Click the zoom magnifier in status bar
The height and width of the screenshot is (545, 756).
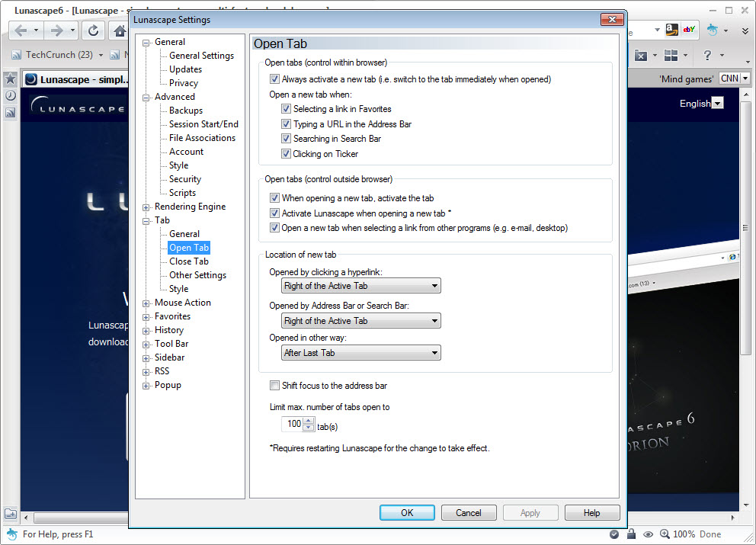point(665,534)
